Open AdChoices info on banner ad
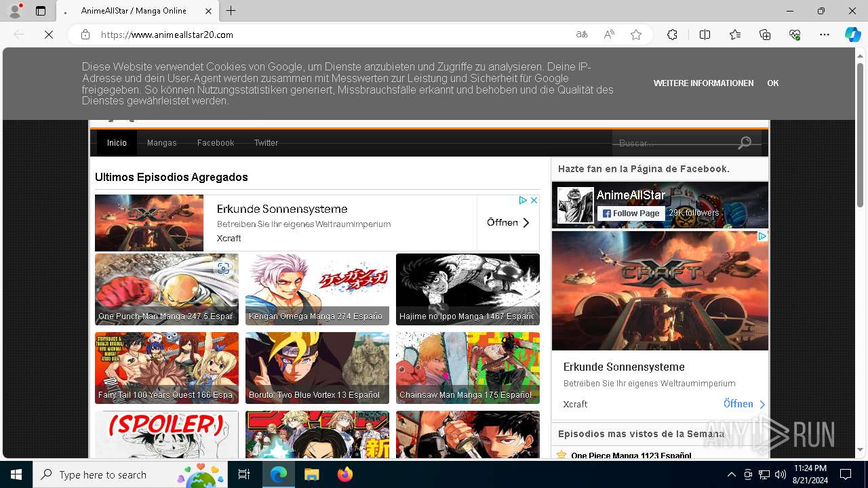 pos(523,200)
